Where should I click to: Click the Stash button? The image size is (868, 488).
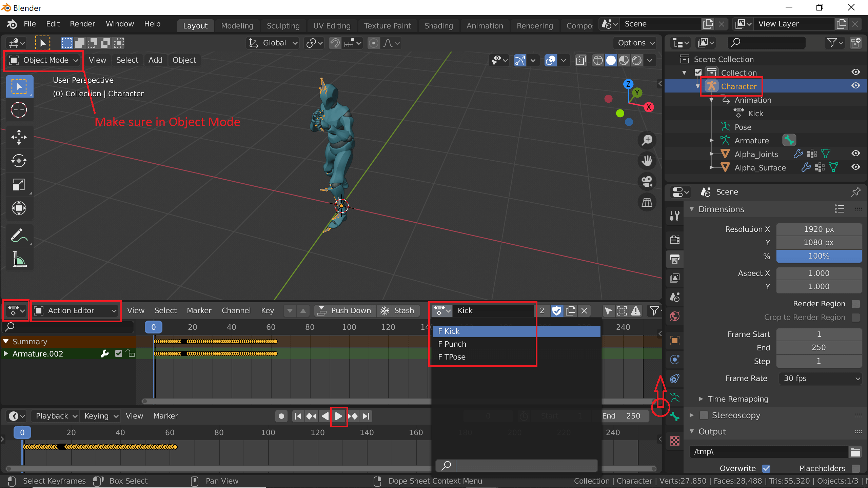click(x=398, y=310)
